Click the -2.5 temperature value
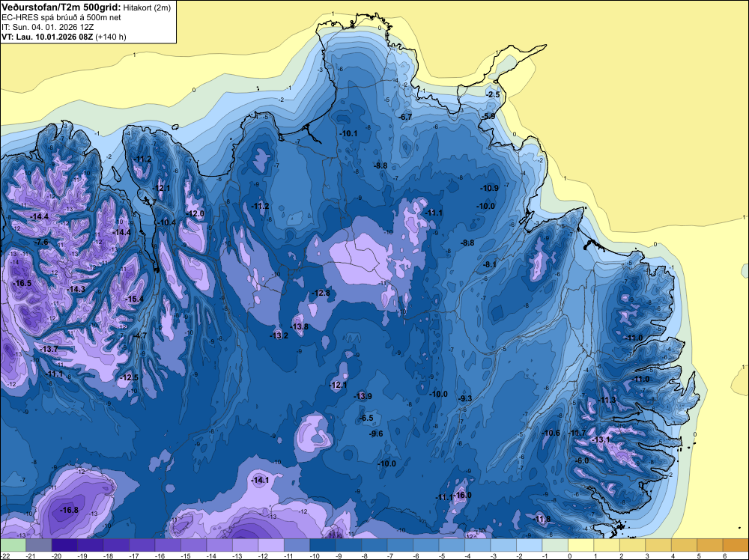The image size is (749, 560). pos(493,94)
